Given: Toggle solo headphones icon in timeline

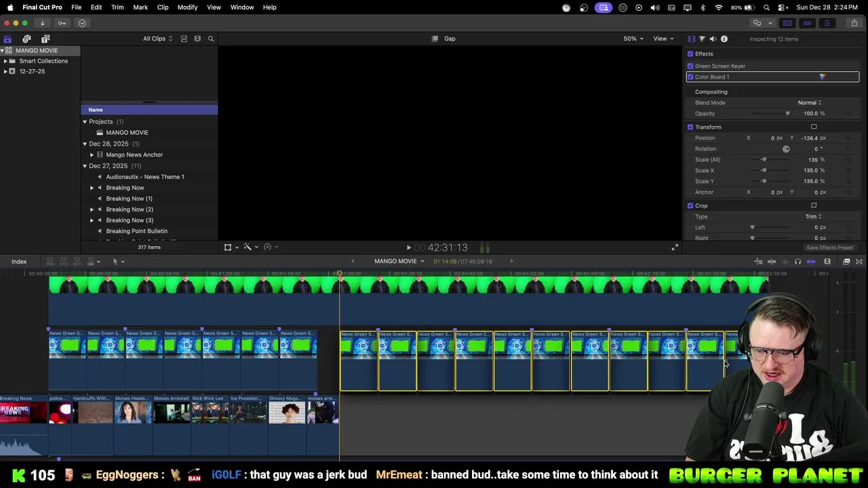Looking at the screenshot, I should (797, 262).
